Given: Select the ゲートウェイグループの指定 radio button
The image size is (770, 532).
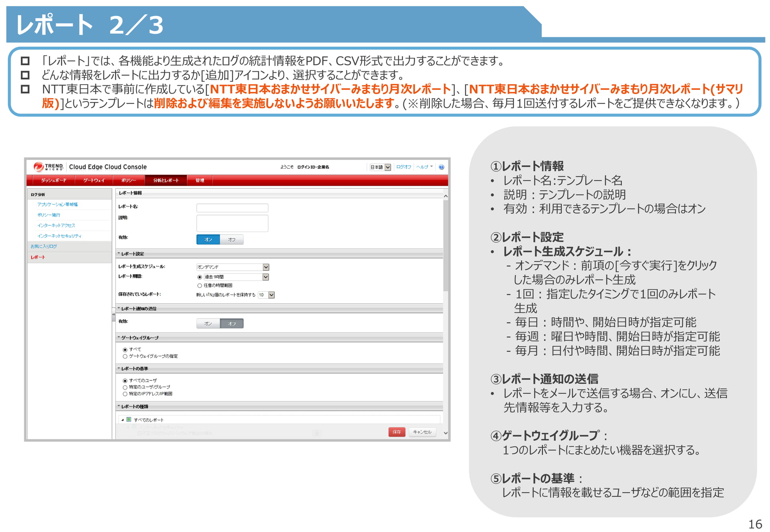Looking at the screenshot, I should coord(125,356).
